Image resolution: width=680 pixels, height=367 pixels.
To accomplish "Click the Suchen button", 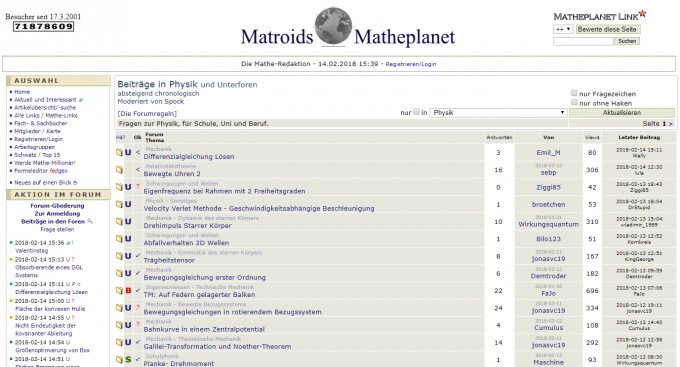I will coord(627,41).
